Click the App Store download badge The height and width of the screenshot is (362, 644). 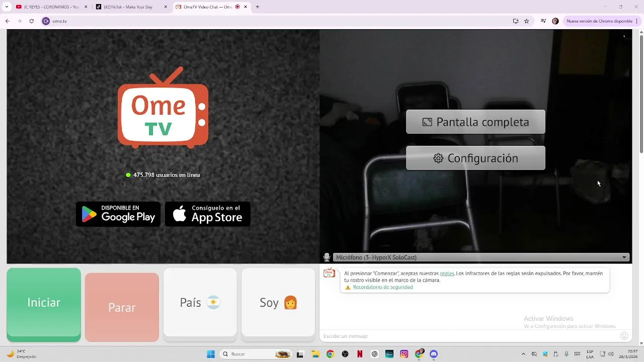(208, 214)
